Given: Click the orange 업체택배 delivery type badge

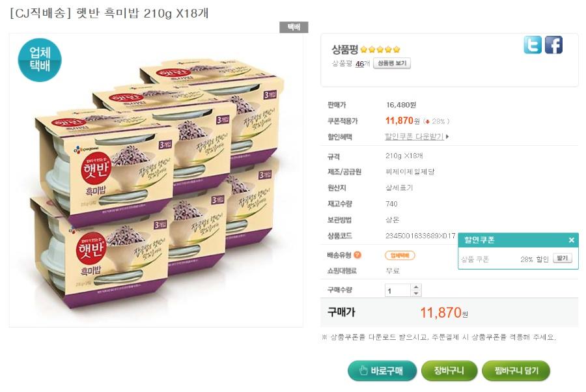Looking at the screenshot, I should coord(400,255).
